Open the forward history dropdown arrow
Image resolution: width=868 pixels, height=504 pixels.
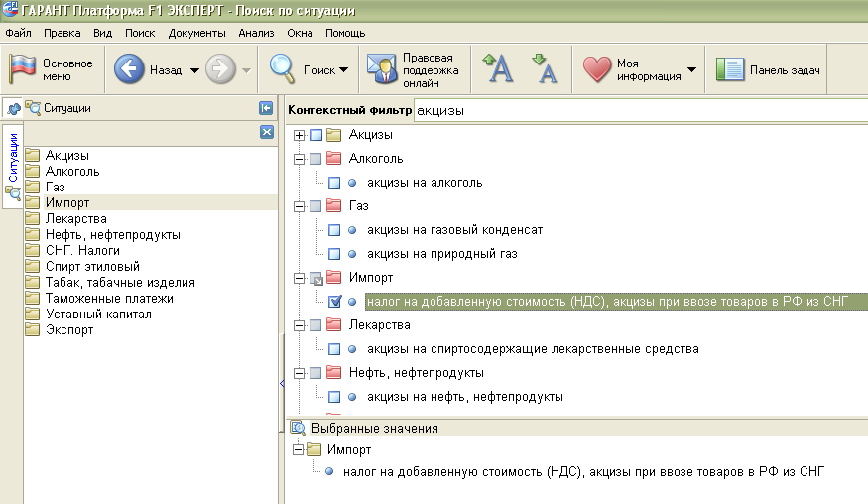246,70
